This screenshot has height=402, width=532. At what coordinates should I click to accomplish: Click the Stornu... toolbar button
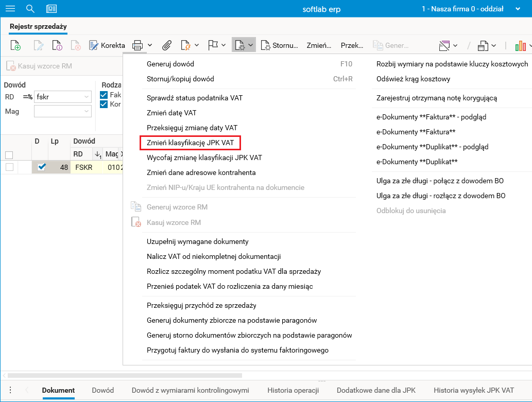click(x=279, y=45)
